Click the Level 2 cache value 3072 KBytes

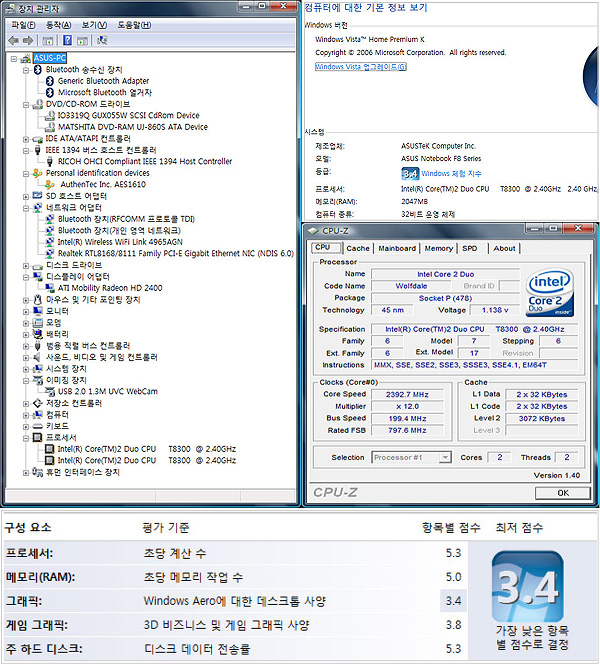point(541,419)
